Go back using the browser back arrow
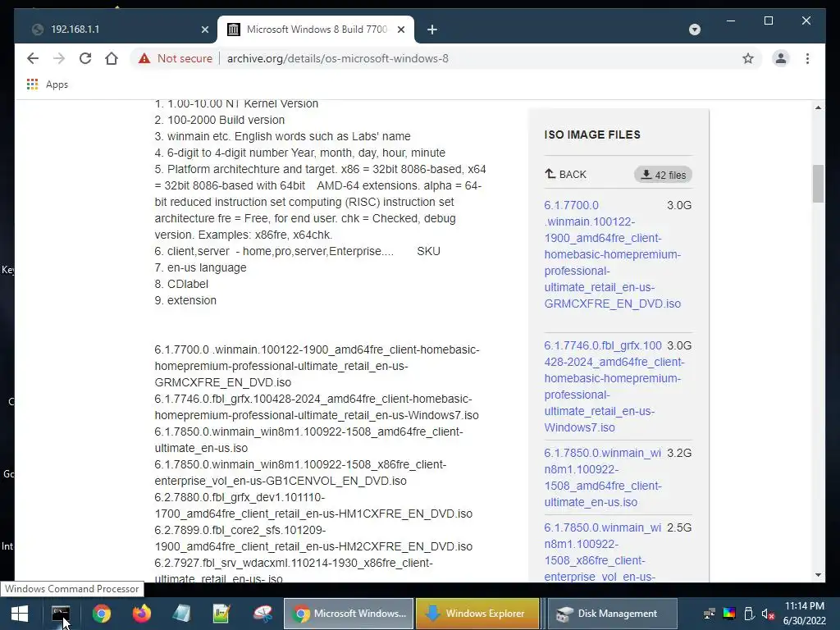The image size is (840, 630). (33, 58)
